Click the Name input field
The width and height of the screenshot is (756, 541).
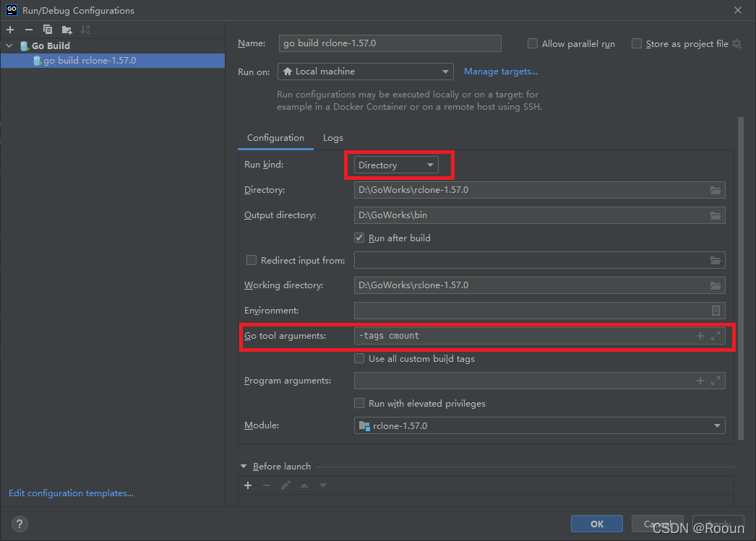390,43
